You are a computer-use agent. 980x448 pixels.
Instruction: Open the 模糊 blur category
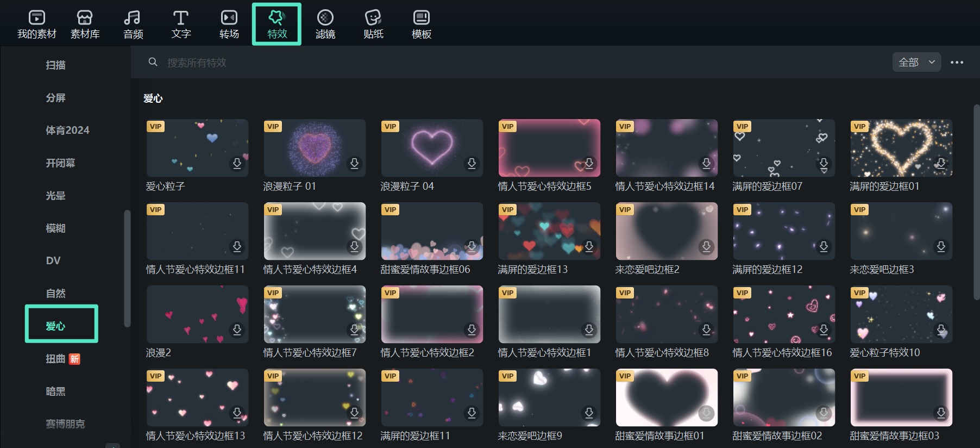tap(55, 228)
